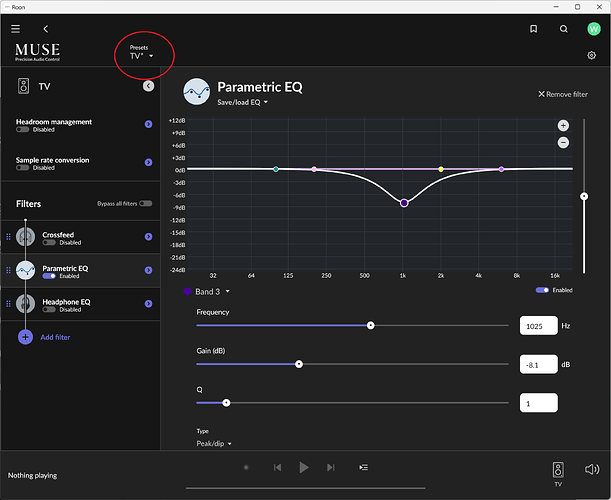Toggle Bypass all filters switch
The width and height of the screenshot is (611, 500).
point(146,203)
